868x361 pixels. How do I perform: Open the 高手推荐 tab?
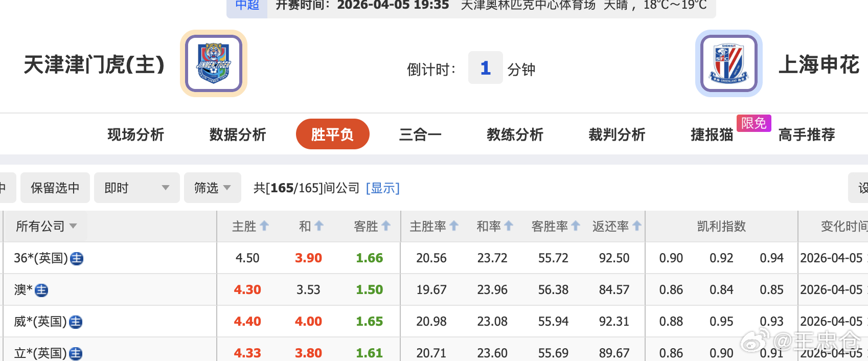(807, 134)
